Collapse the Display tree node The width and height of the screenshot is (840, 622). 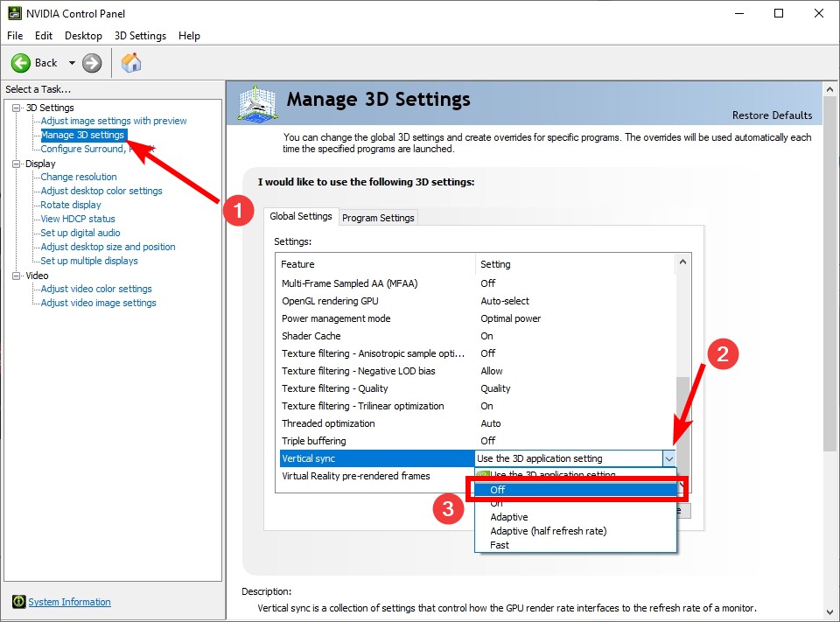point(17,164)
